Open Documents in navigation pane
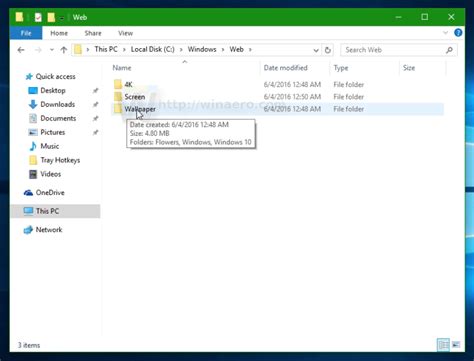Viewport: 474px width, 361px height. point(58,119)
